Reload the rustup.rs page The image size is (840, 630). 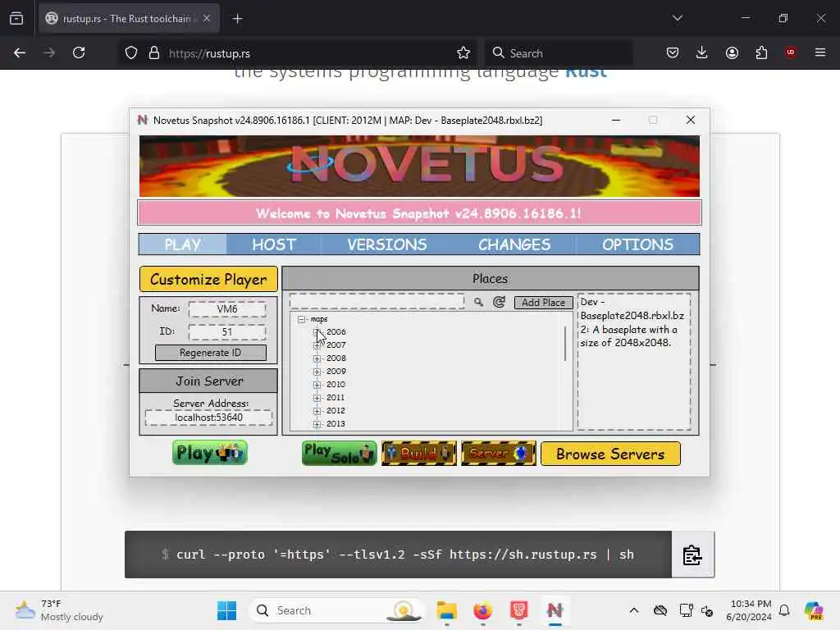click(x=79, y=52)
